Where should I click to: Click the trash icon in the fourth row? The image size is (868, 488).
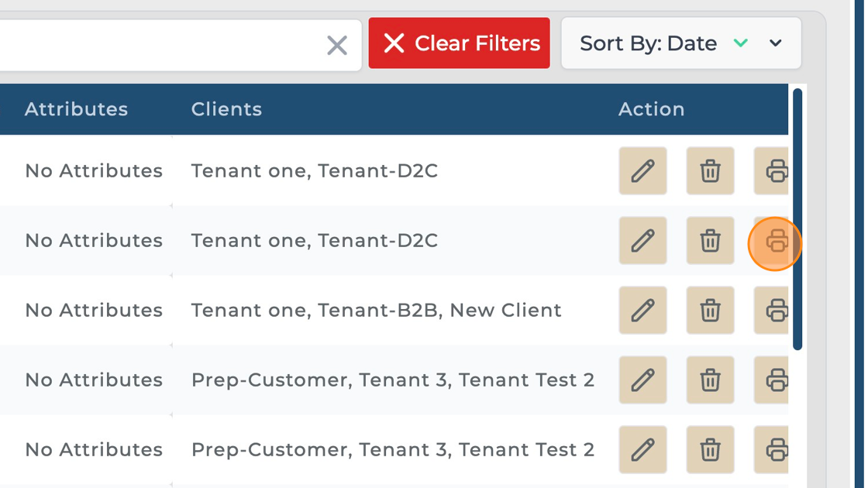tap(710, 380)
